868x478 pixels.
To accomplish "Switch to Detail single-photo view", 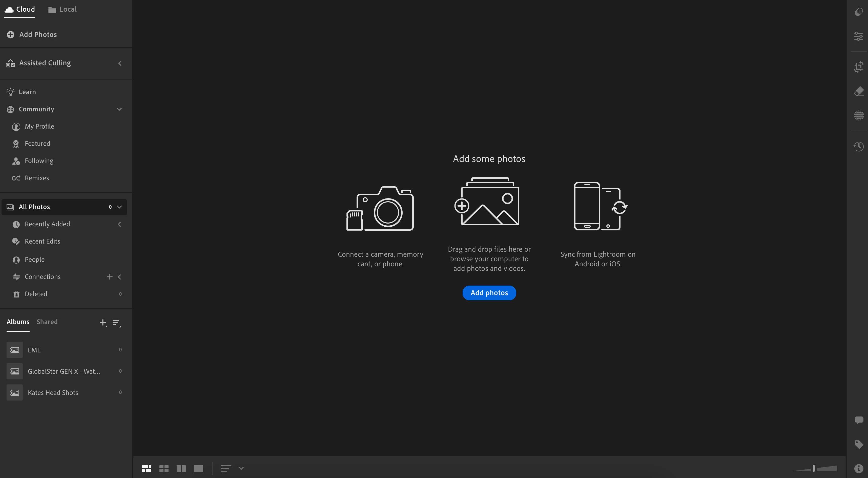I will tap(198, 469).
